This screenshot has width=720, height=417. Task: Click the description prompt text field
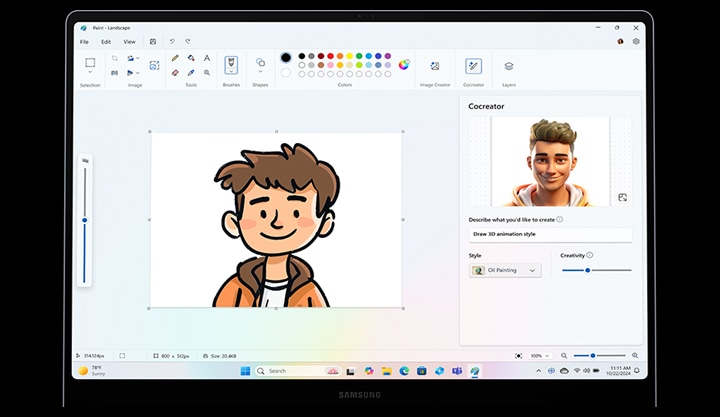click(x=550, y=234)
